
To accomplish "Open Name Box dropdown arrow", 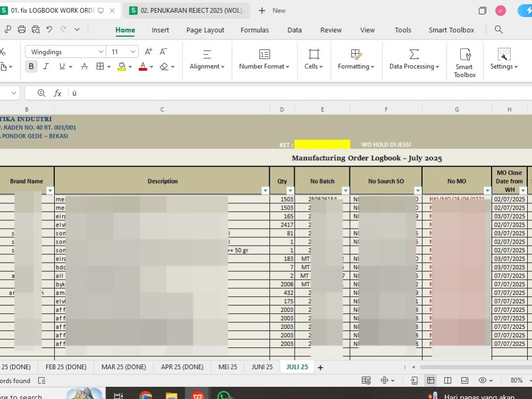I will point(14,93).
